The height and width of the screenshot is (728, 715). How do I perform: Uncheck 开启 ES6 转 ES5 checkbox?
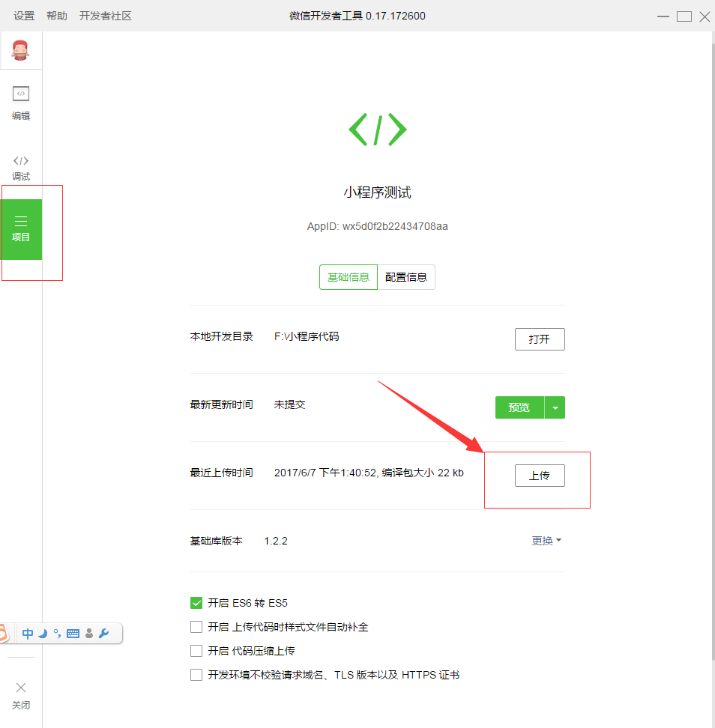pyautogui.click(x=196, y=603)
